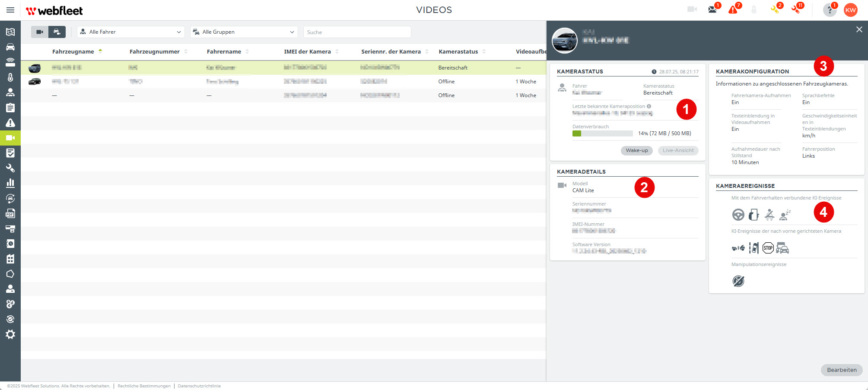
Task: Open the help icon with notification badge
Action: point(829,10)
